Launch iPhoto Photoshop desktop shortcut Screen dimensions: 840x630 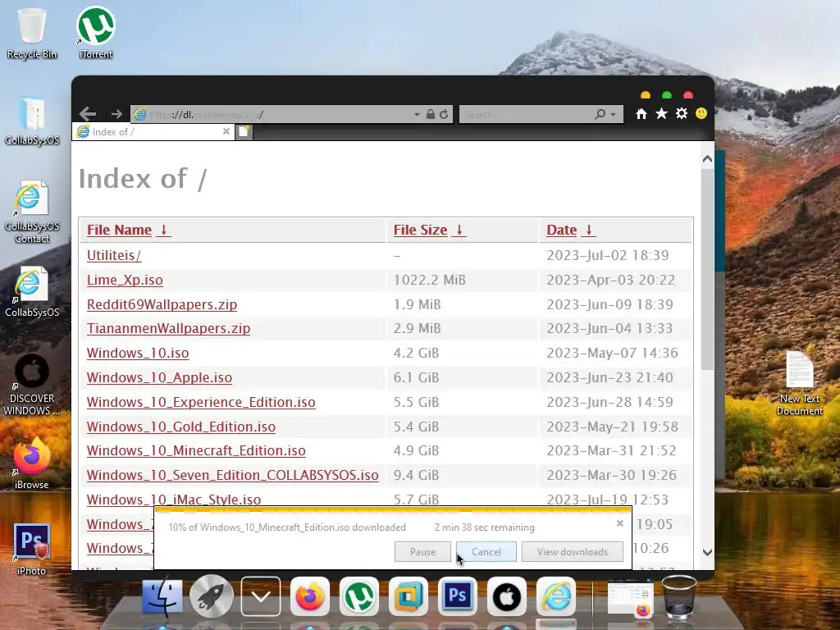click(x=32, y=549)
